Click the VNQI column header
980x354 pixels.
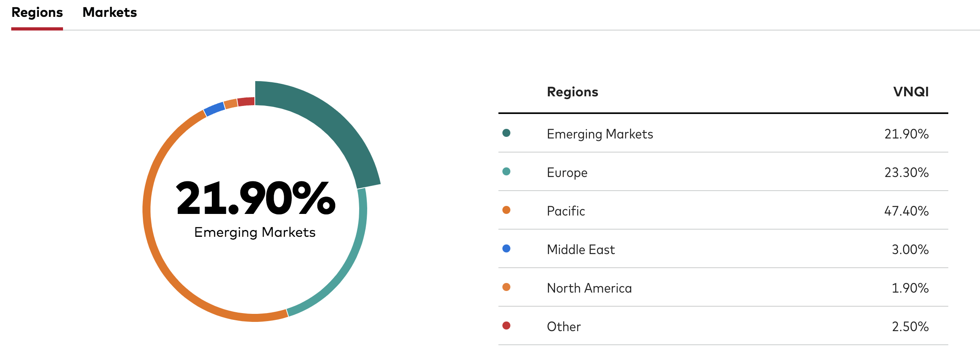[911, 92]
